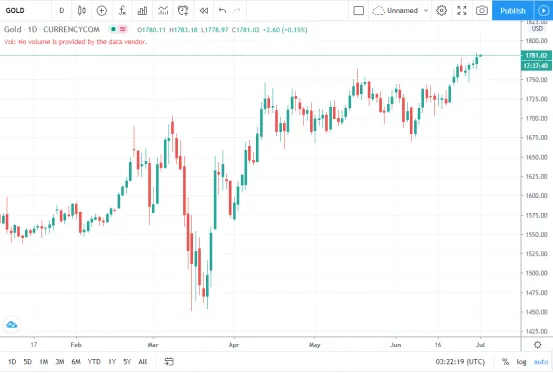Image resolution: width=553 pixels, height=373 pixels.
Task: Open the indicator templates icon
Action: pyautogui.click(x=163, y=11)
